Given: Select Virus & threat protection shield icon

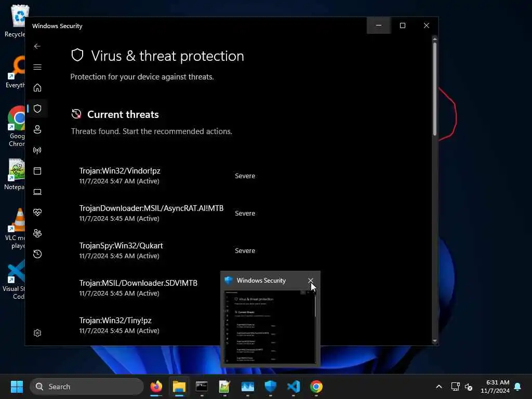Looking at the screenshot, I should 37,109.
